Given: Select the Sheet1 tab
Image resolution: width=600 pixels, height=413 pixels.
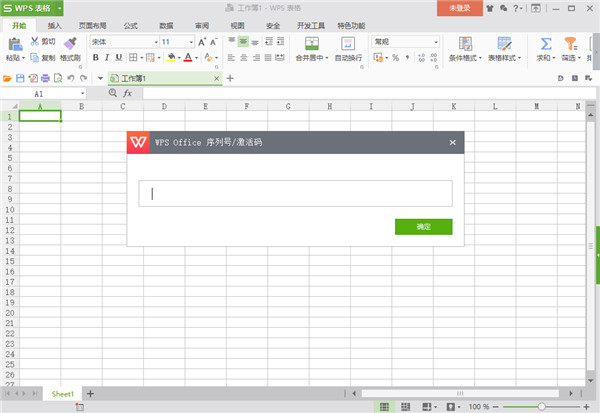Looking at the screenshot, I should [x=62, y=394].
